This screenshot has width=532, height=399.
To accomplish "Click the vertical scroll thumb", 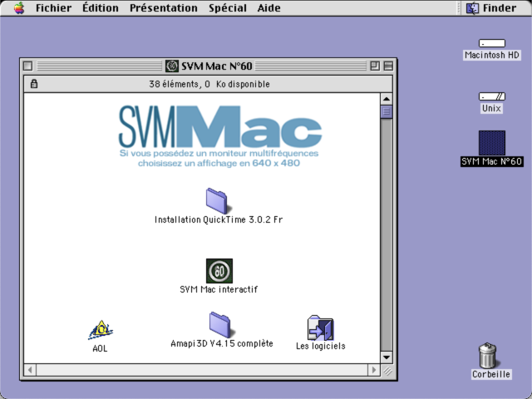I will pyautogui.click(x=387, y=111).
